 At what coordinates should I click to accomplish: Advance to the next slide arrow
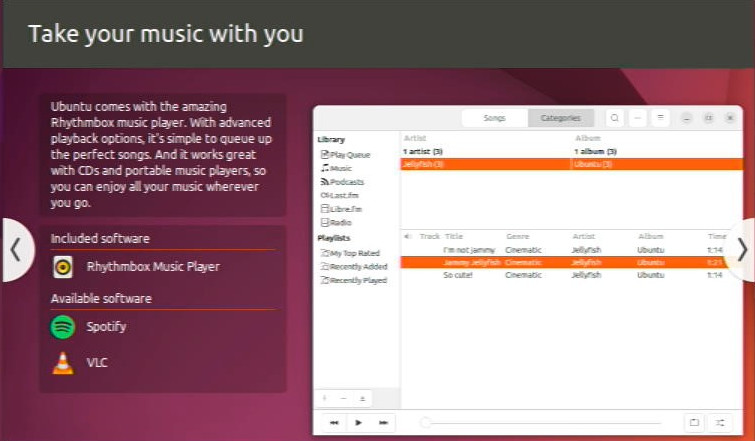(x=741, y=249)
